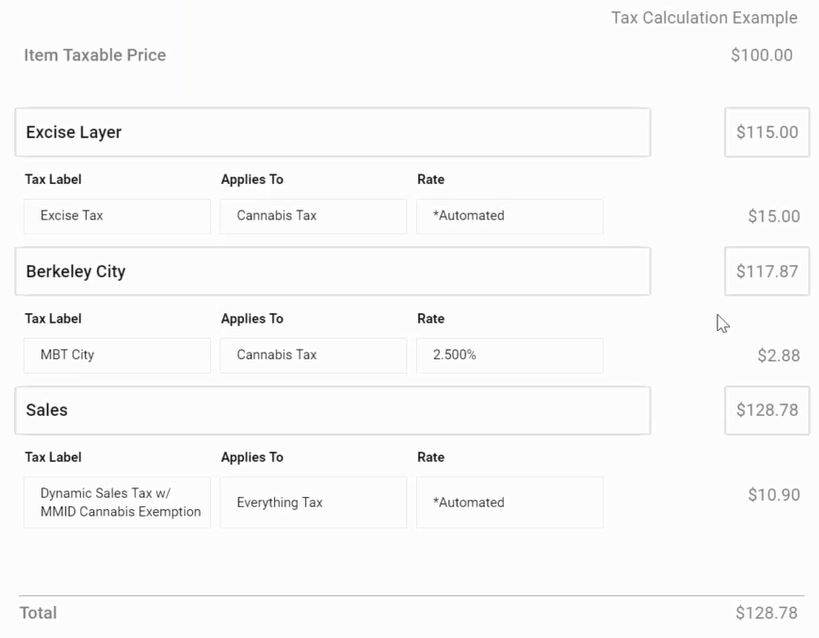This screenshot has width=819, height=638.
Task: Click the Tax Calculation Example heading
Action: coord(704,18)
